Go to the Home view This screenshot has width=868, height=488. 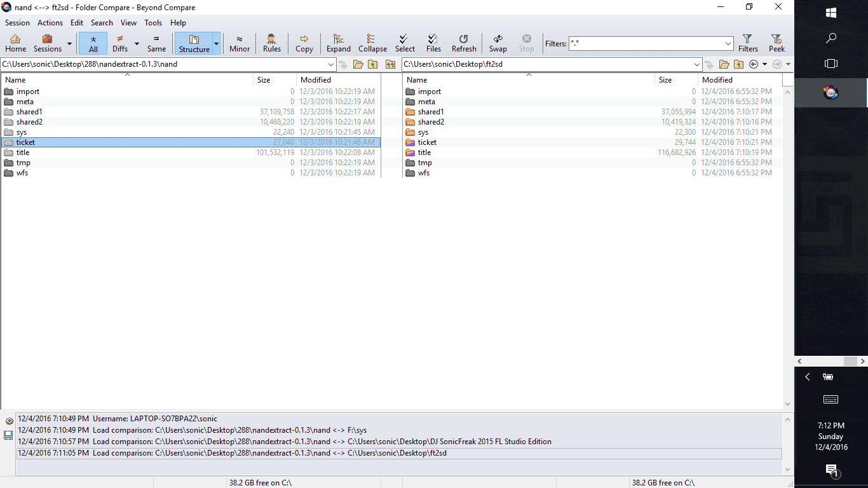click(x=15, y=43)
